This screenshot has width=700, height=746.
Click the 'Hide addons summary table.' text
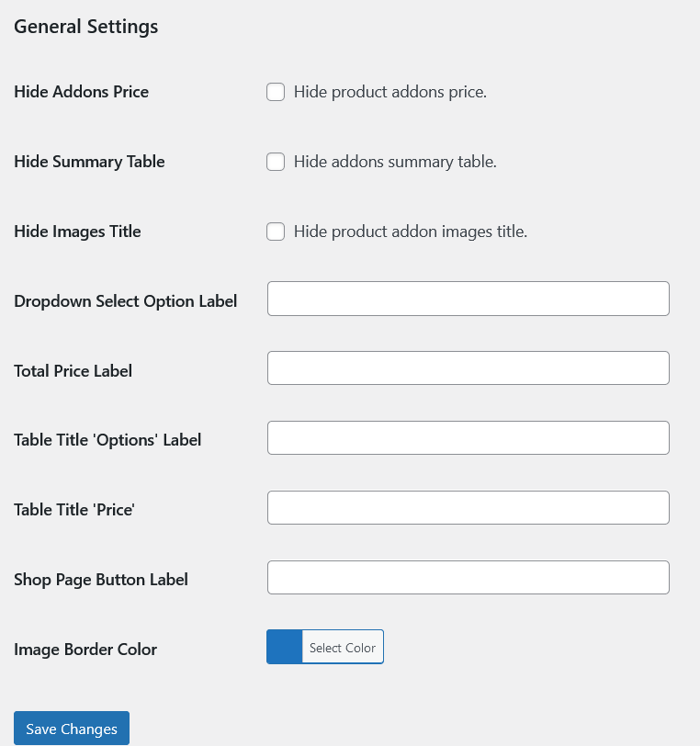click(x=395, y=162)
